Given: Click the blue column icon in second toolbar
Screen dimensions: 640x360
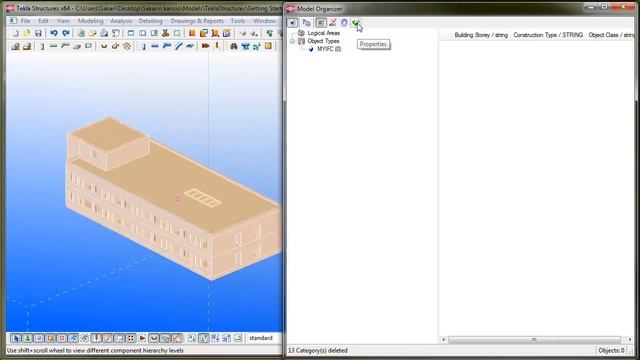Looking at the screenshot, I should 143,47.
